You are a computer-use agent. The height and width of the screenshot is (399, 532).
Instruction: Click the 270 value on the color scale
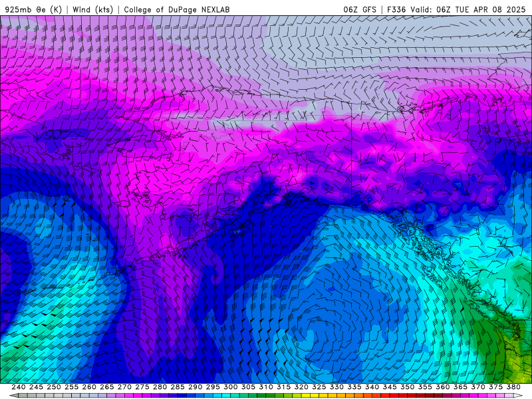coord(124,387)
